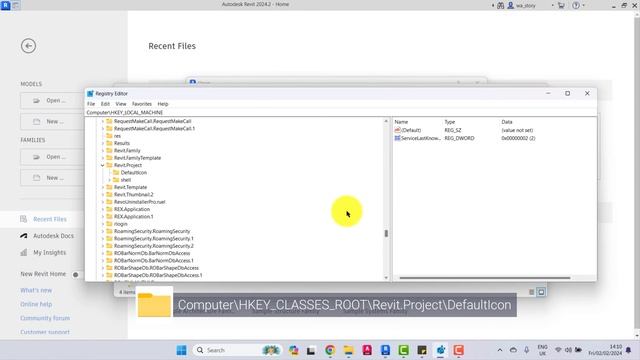Show hidden system tray icons
The width and height of the screenshot is (640, 360).
[x=500, y=350]
